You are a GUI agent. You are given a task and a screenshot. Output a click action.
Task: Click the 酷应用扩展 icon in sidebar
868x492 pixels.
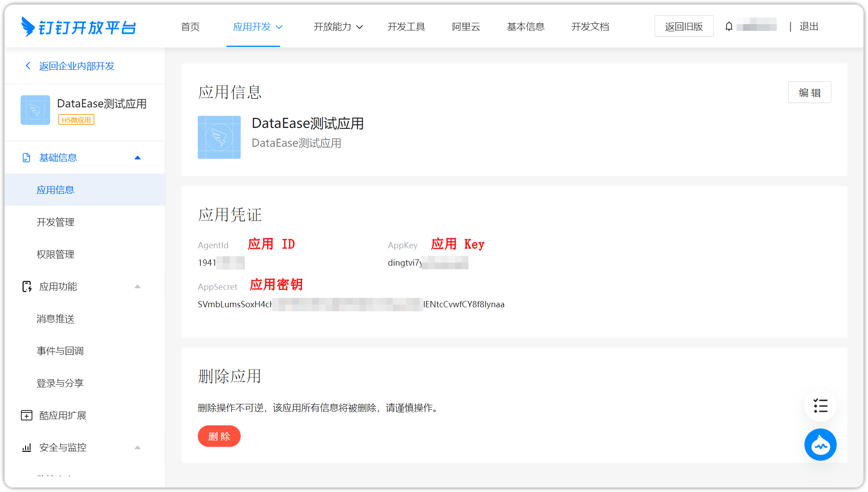pos(26,415)
